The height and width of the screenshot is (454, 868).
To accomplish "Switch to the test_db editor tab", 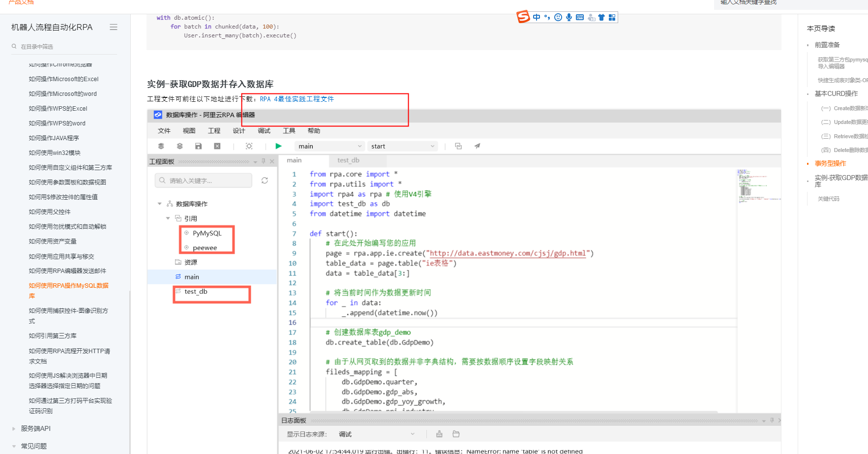I will tap(348, 160).
